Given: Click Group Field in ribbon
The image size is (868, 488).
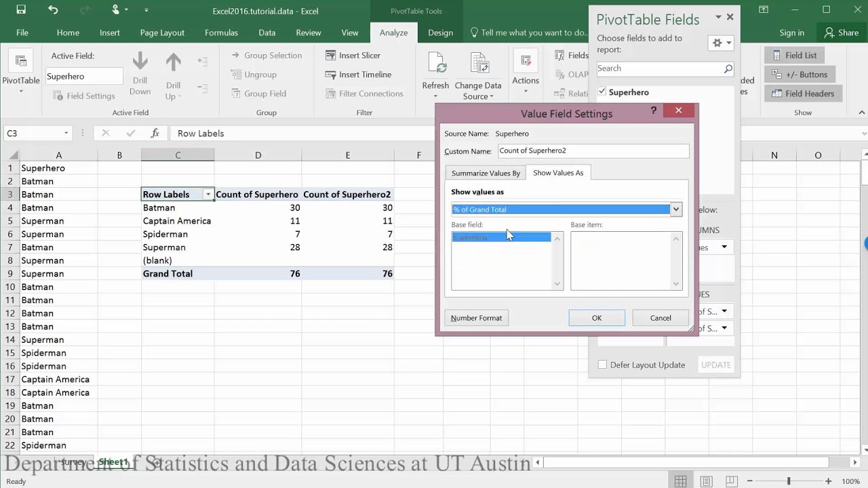Looking at the screenshot, I should [258, 94].
